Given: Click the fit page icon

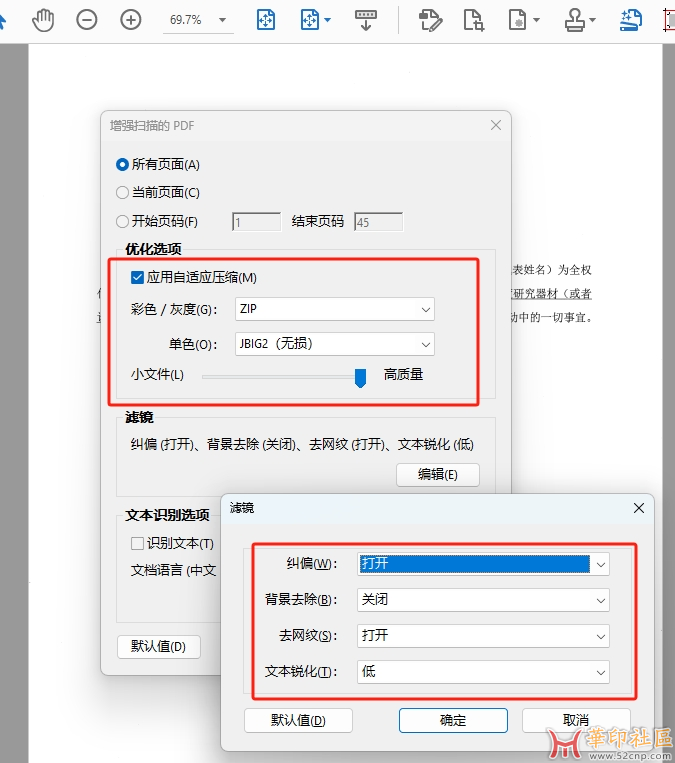Looking at the screenshot, I should (266, 19).
